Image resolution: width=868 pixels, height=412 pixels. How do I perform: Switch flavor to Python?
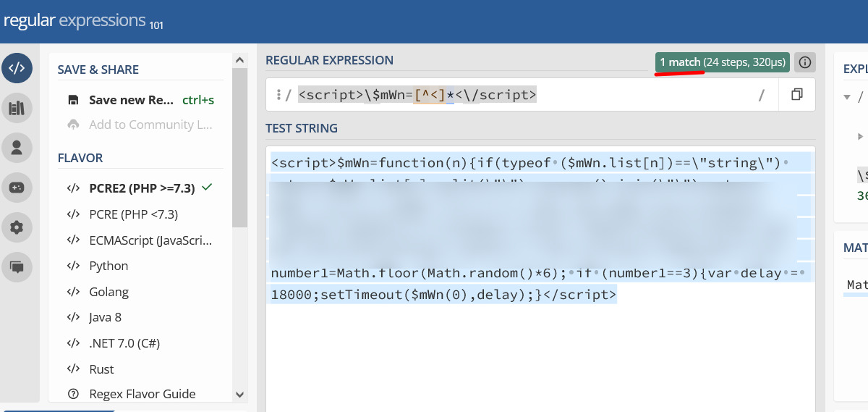pos(109,266)
